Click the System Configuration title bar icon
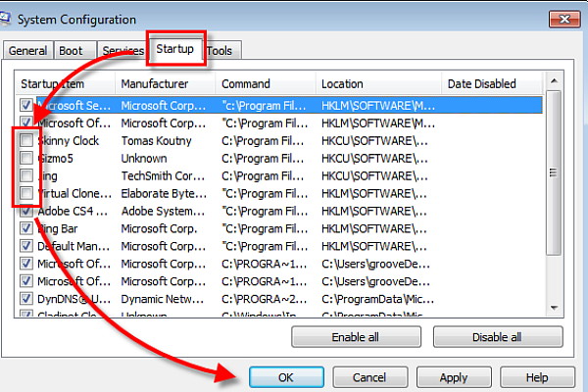 click(5, 19)
